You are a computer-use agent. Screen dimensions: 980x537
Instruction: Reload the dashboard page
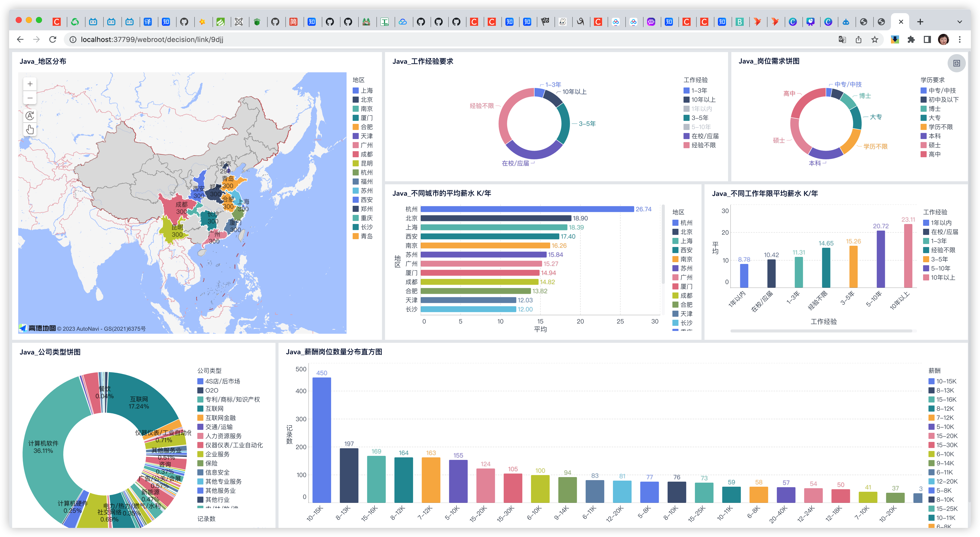[53, 39]
